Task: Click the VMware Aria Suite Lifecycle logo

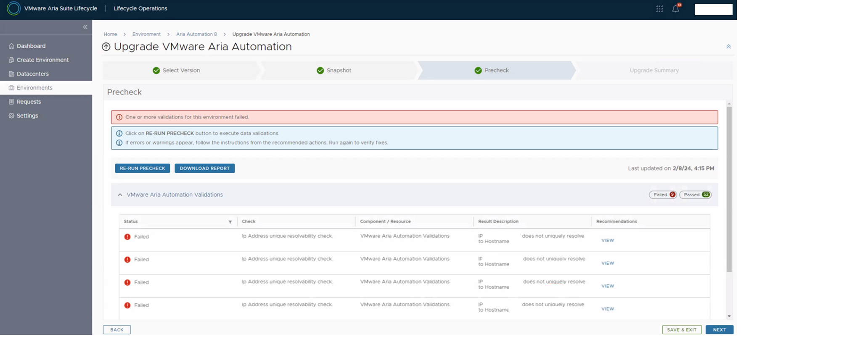Action: pos(13,8)
